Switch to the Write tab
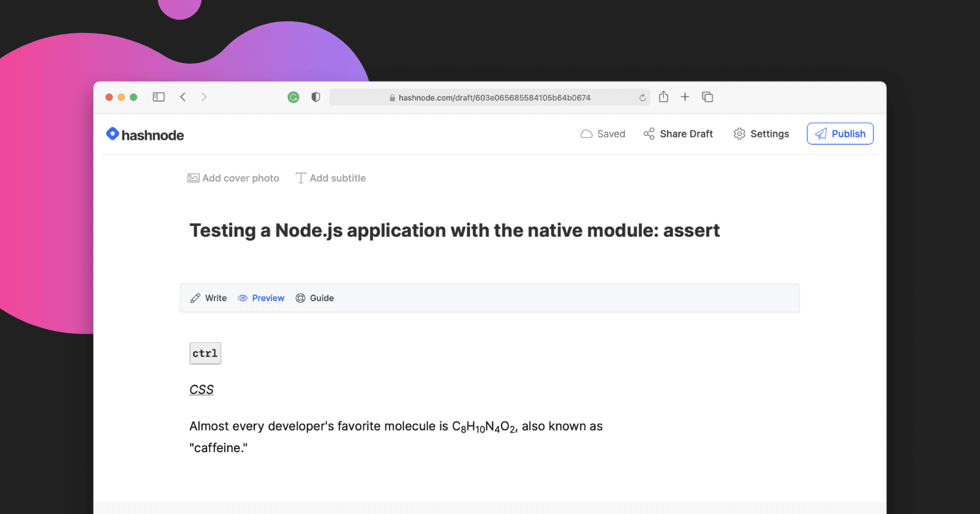Image resolution: width=980 pixels, height=514 pixels. click(x=209, y=298)
